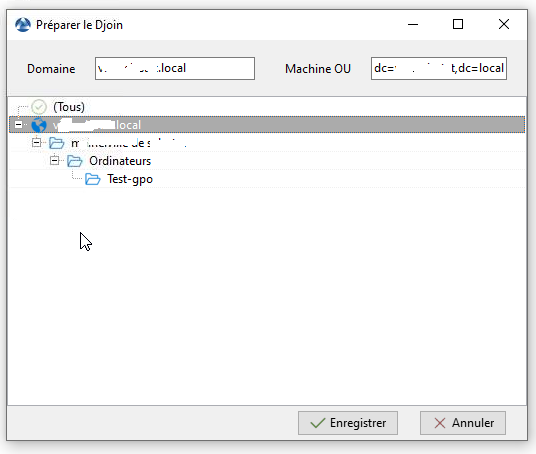The height and width of the screenshot is (454, 536).
Task: Collapse the Ordinateurs tree branch
Action: pos(54,160)
